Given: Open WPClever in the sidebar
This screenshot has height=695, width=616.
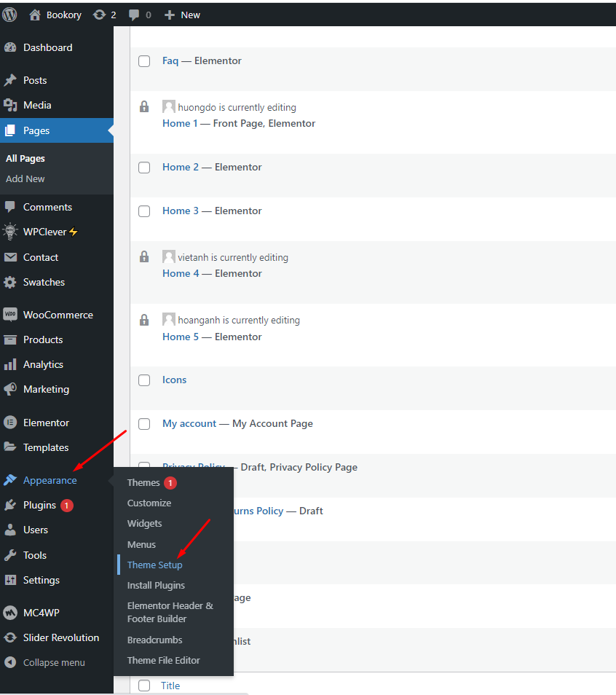Looking at the screenshot, I should (x=50, y=232).
